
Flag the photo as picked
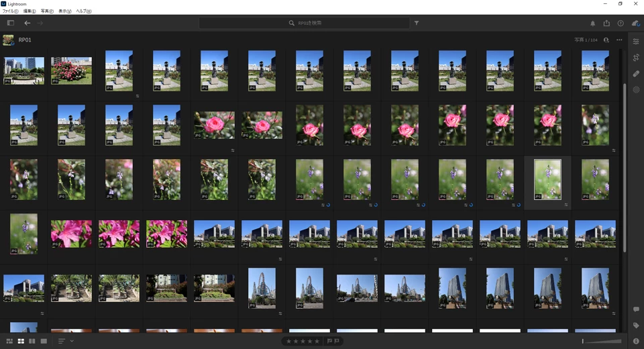[x=330, y=341]
